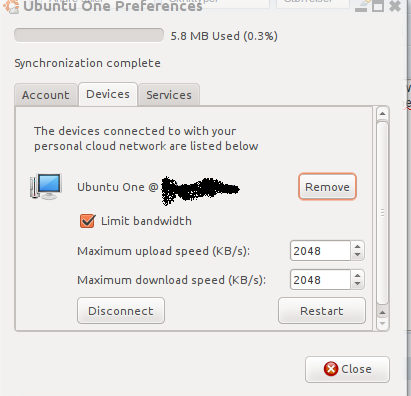This screenshot has height=396, width=411.
Task: Maximize the Ubuntu One Preferences window
Action: coord(378,6)
